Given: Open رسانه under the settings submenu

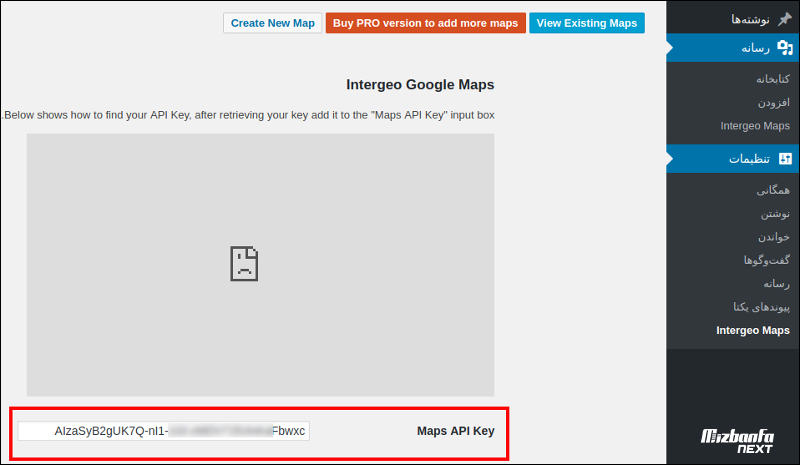Looking at the screenshot, I should 777,283.
